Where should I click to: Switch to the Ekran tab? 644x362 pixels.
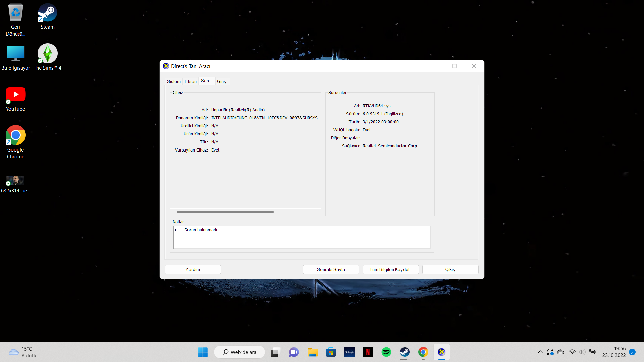click(191, 81)
